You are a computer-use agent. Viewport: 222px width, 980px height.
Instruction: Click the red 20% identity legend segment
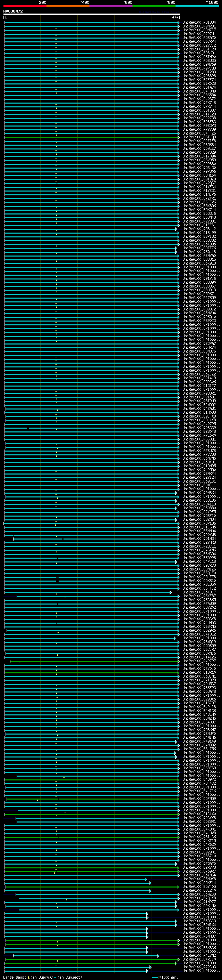point(25,6)
